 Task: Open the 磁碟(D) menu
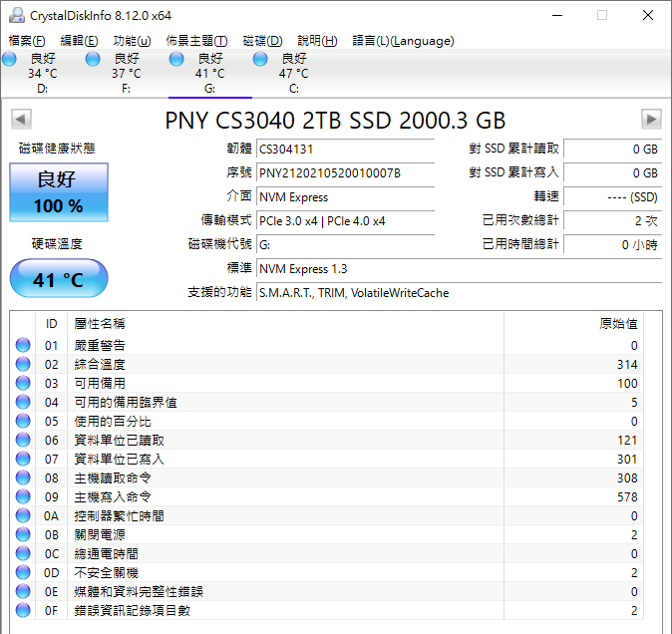tap(262, 41)
